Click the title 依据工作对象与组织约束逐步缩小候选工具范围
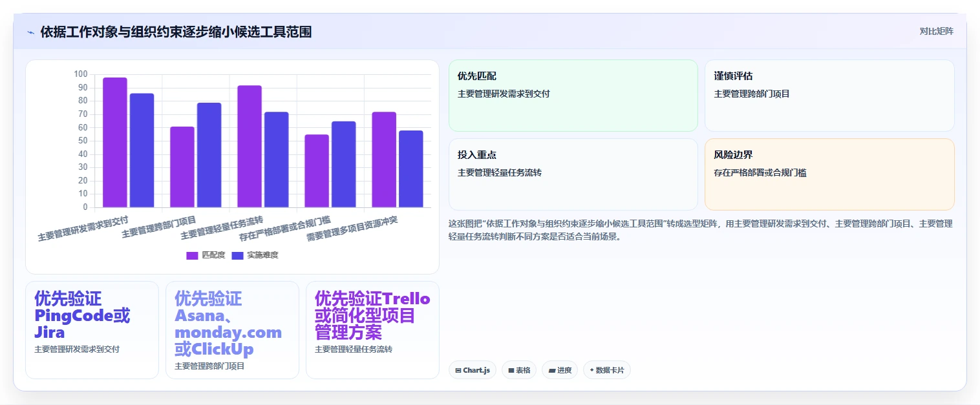The width and height of the screenshot is (980, 405). [x=176, y=32]
